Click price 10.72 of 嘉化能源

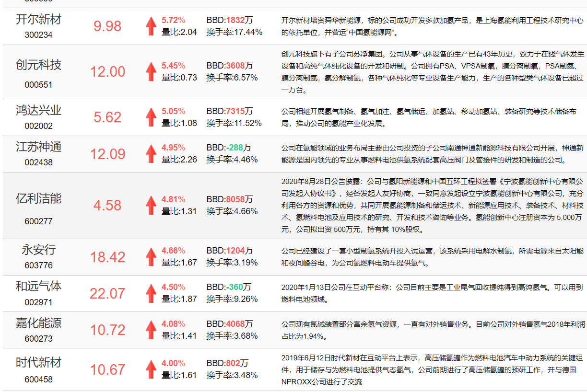(107, 330)
